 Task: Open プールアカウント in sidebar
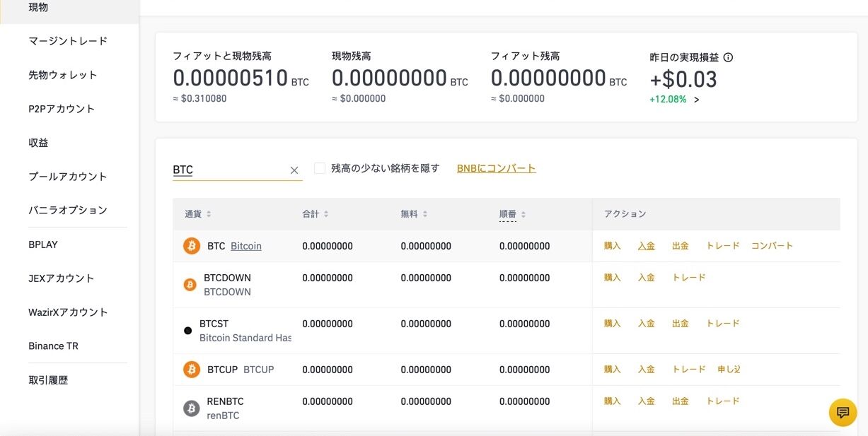[69, 177]
